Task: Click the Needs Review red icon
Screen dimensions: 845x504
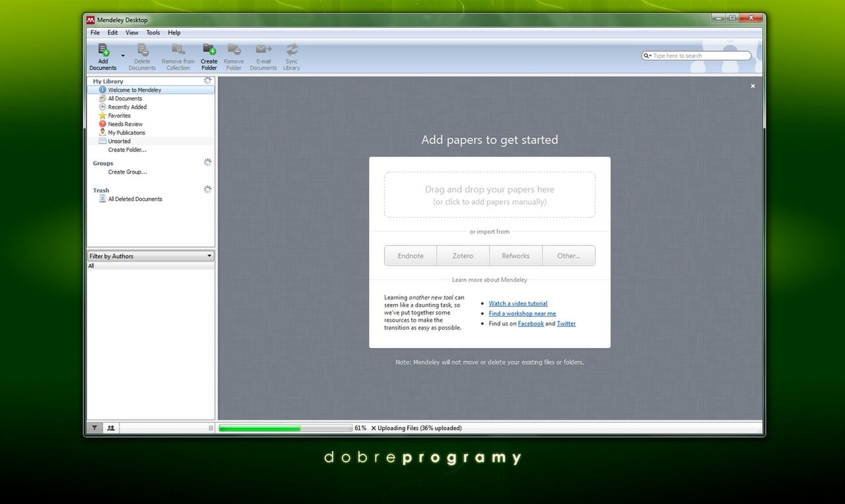Action: (102, 124)
